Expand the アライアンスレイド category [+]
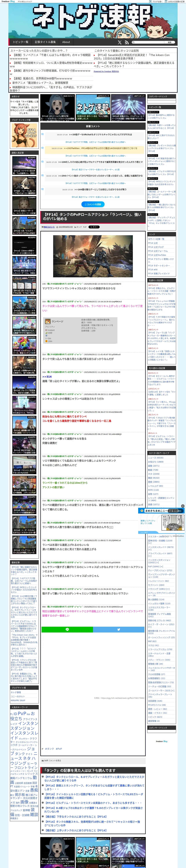 149,556
